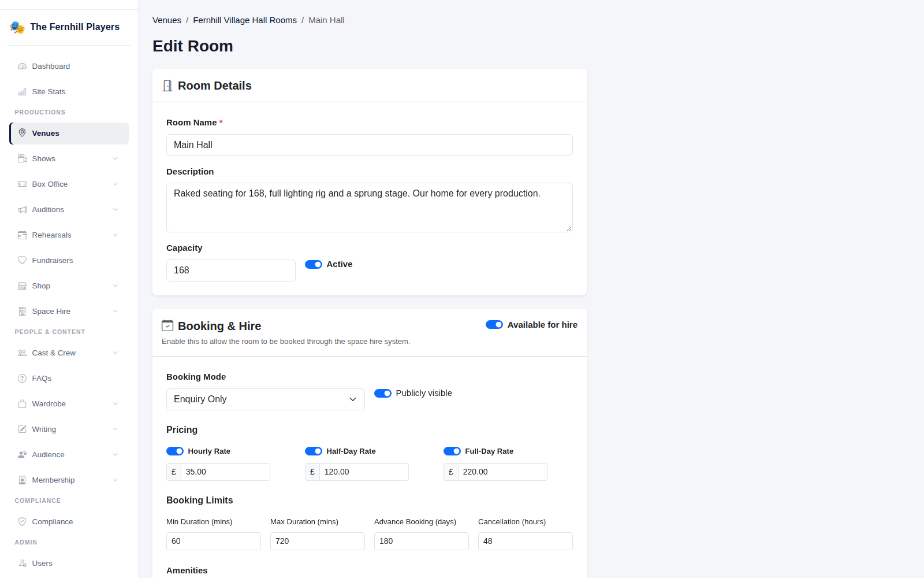Click the Auditions megaphone icon

22,209
